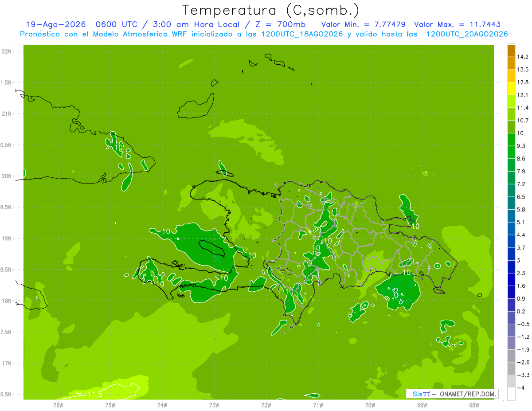This screenshot has height=411, width=532.
Task: Click the "72W" longitude axis label
Action: coord(266,405)
